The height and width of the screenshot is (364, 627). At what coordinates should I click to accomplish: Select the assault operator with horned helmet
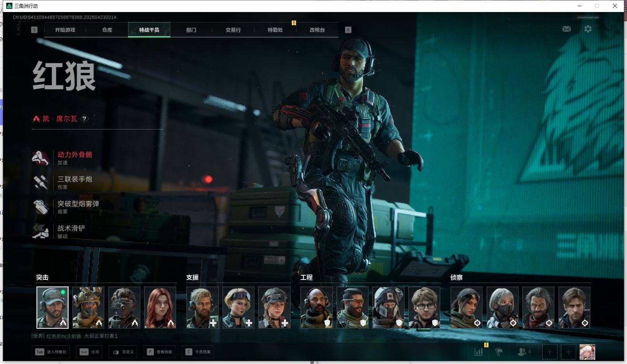pos(88,307)
